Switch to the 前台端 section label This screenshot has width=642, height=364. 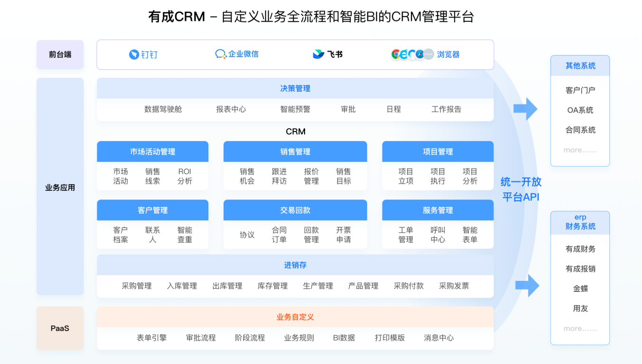click(x=60, y=54)
